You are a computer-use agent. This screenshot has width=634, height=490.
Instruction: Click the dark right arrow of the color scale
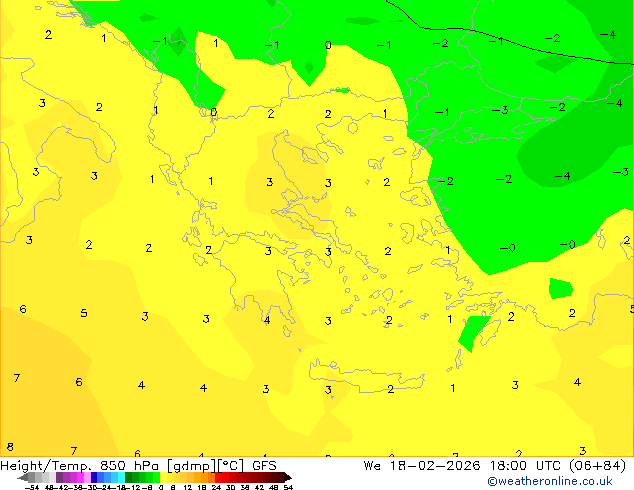tap(288, 477)
